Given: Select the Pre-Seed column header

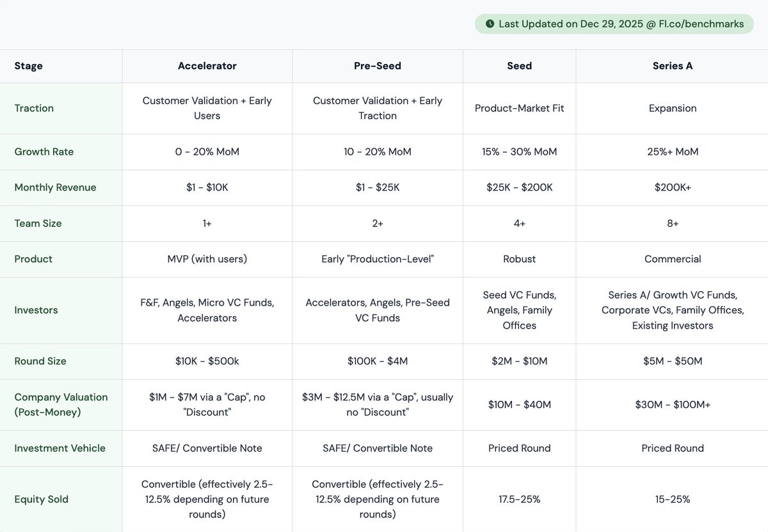Looking at the screenshot, I should click(378, 66).
